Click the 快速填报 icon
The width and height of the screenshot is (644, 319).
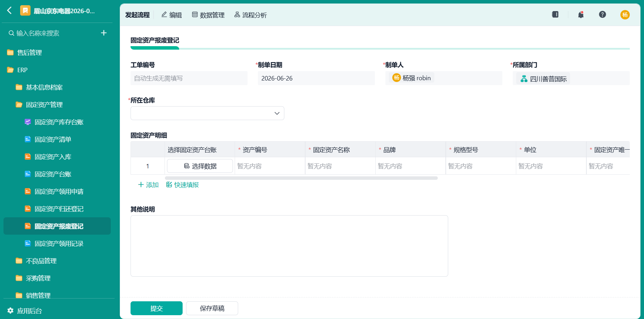169,185
